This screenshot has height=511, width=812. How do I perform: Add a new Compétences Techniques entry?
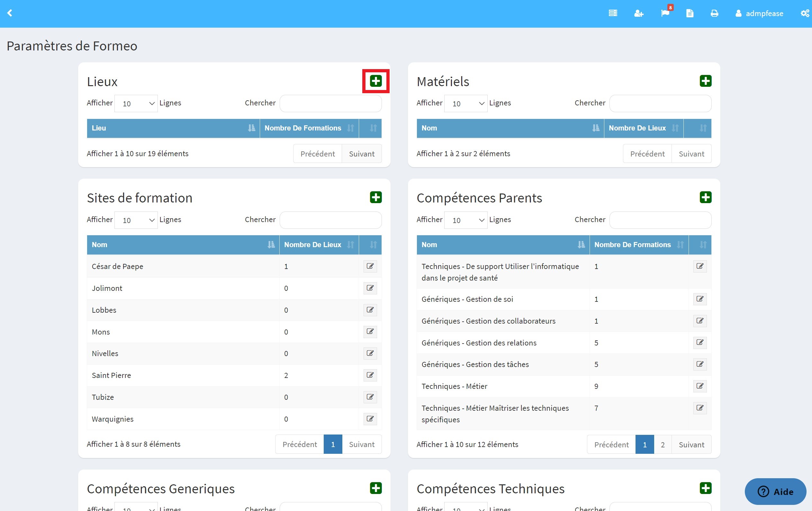(706, 488)
